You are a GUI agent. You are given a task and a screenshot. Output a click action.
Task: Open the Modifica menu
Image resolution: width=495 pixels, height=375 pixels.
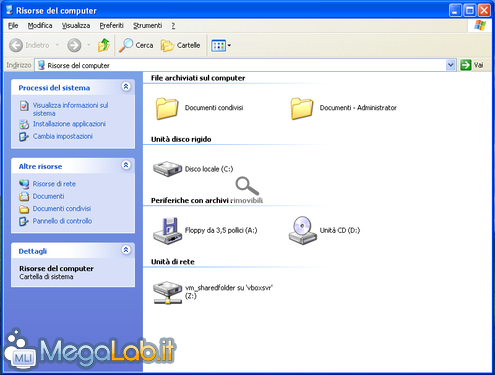pos(40,26)
